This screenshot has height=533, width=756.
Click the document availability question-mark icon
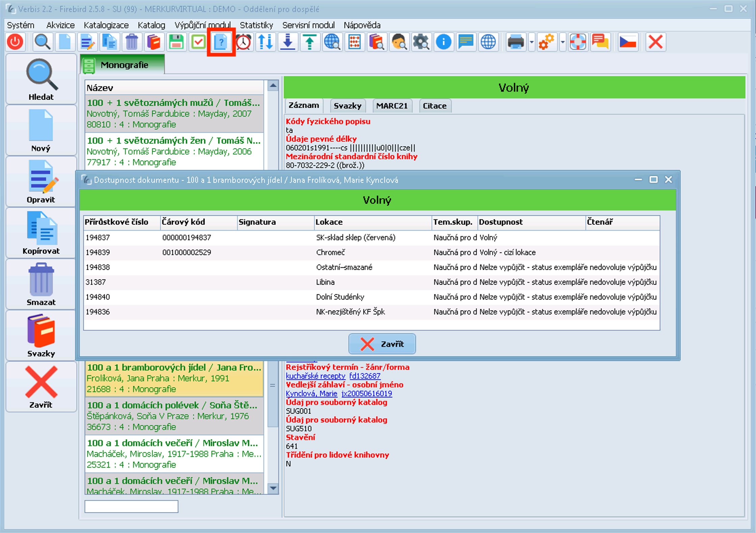point(221,42)
